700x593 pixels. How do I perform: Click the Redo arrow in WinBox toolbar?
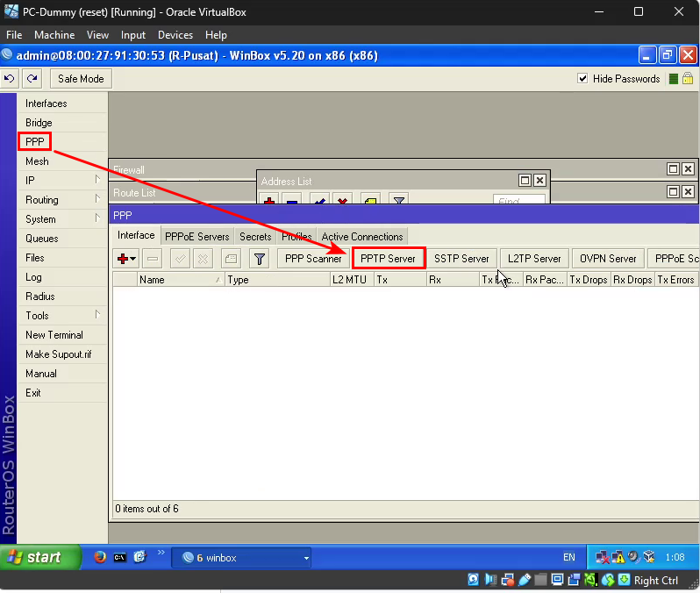(x=32, y=79)
